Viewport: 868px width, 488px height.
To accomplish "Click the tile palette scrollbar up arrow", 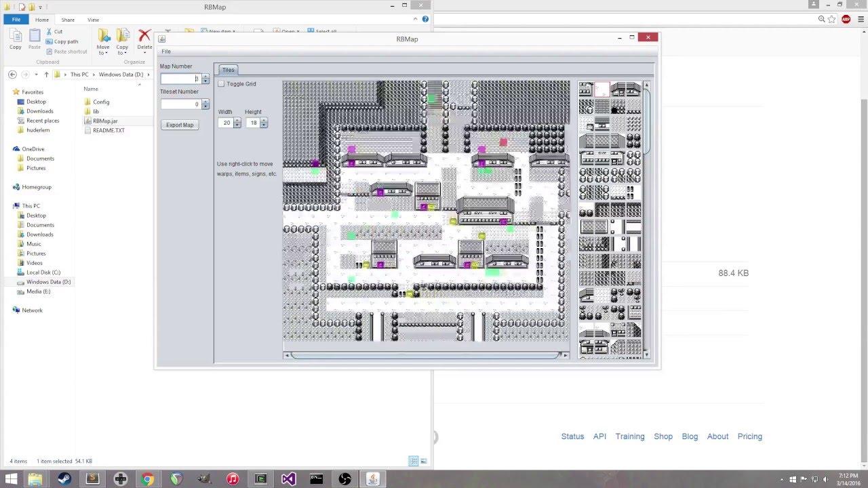I will pos(646,85).
